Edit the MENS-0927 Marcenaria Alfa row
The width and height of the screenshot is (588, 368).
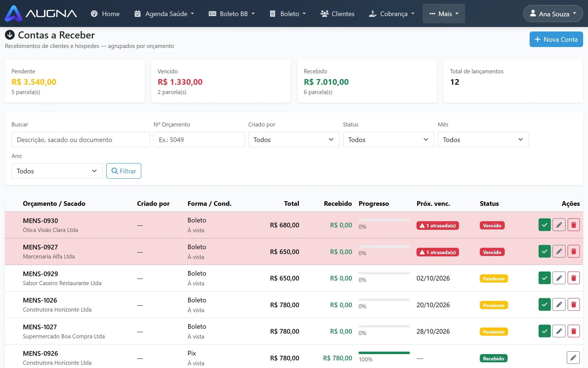coord(559,251)
